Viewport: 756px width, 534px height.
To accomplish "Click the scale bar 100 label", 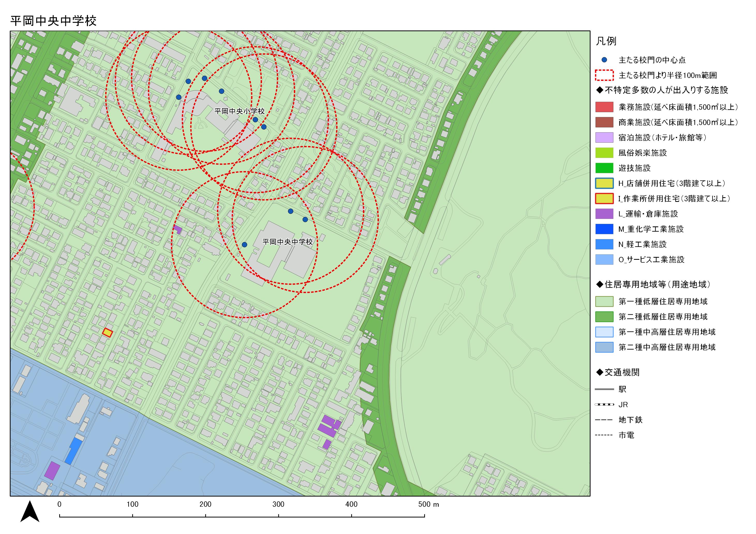I will [132, 504].
